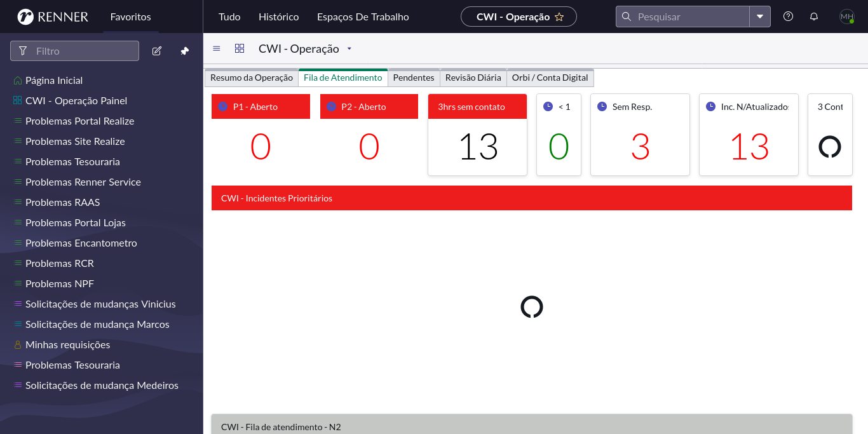Open the Histórico menu
The height and width of the screenshot is (434, 868).
point(278,17)
